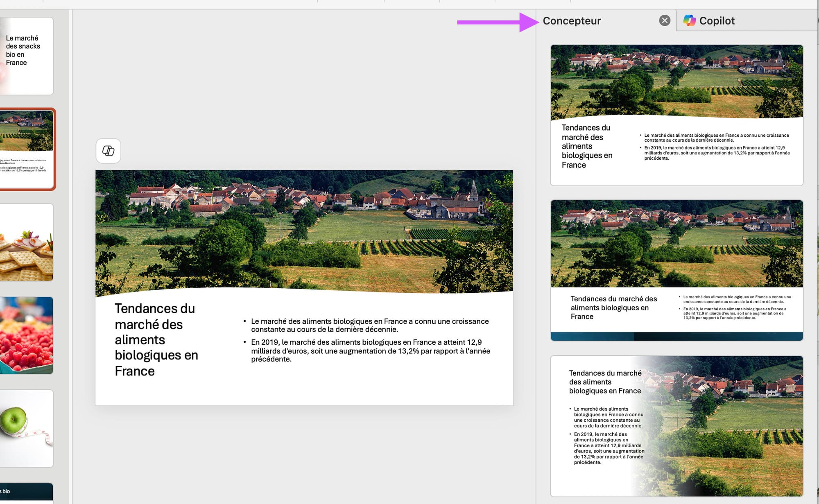Screen dimensions: 819x504
Task: Click the slide title 'Tendances du marché des aliments biologiques en France'
Action: click(156, 340)
